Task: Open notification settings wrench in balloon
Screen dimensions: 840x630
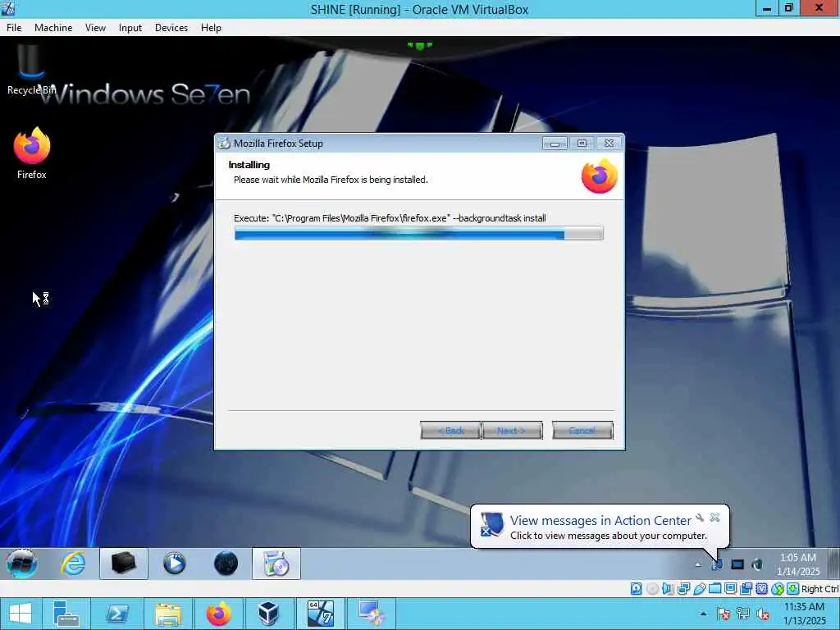Action: 700,518
